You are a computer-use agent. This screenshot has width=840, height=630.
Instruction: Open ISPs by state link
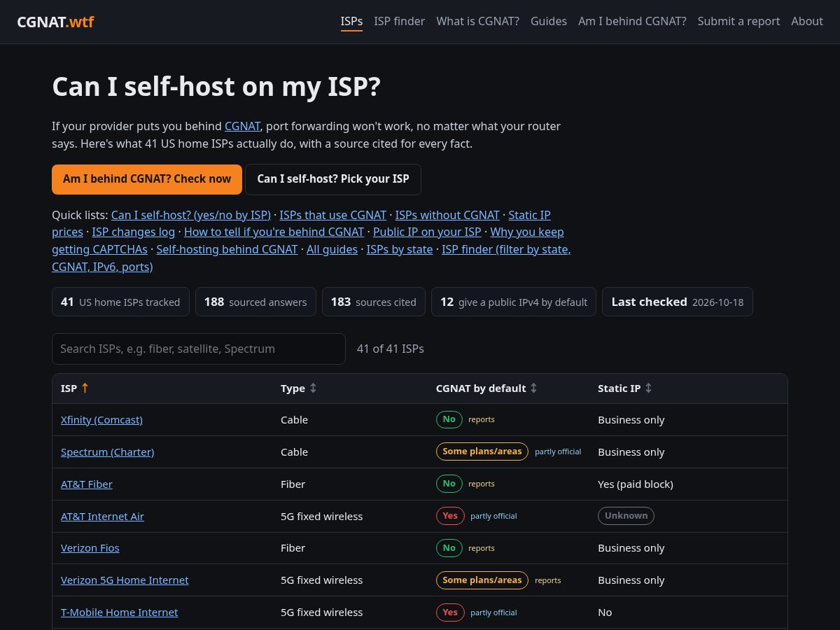click(x=400, y=249)
